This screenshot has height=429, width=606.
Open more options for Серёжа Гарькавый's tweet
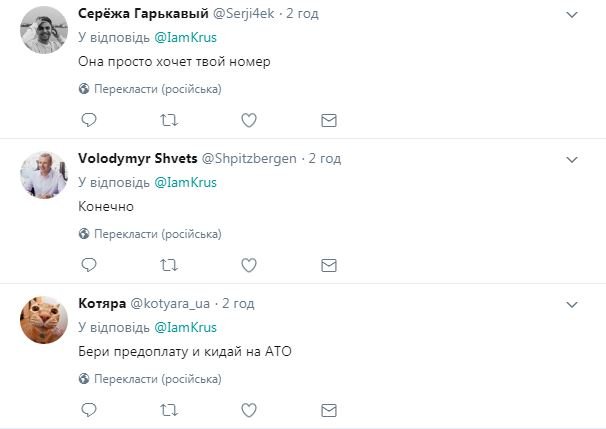tap(572, 15)
